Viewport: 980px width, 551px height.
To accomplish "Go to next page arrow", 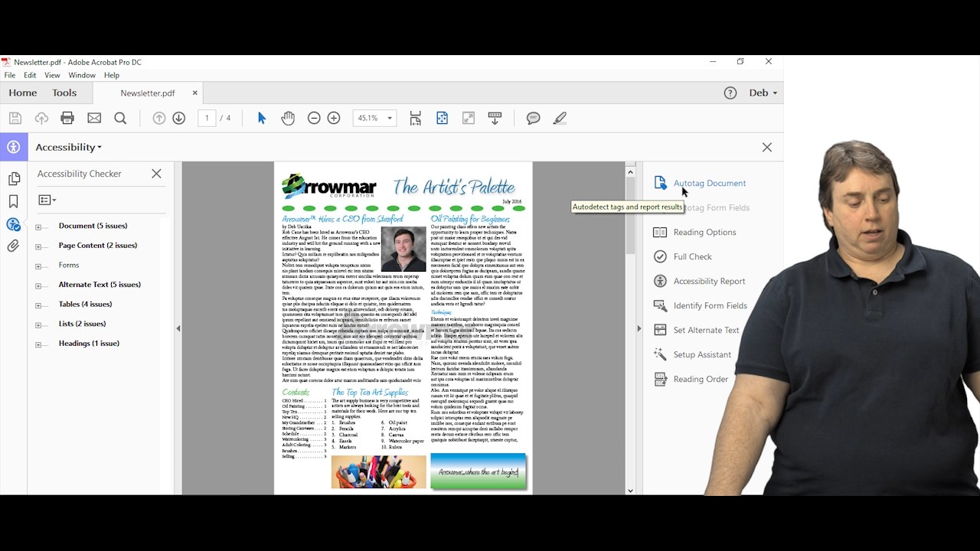I will click(x=179, y=118).
